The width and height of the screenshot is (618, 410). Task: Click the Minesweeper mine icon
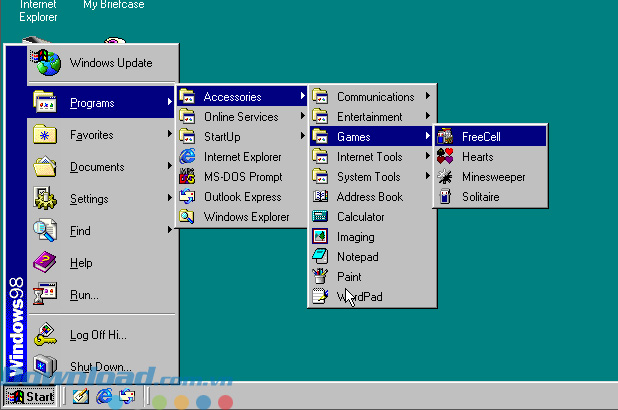(x=445, y=177)
